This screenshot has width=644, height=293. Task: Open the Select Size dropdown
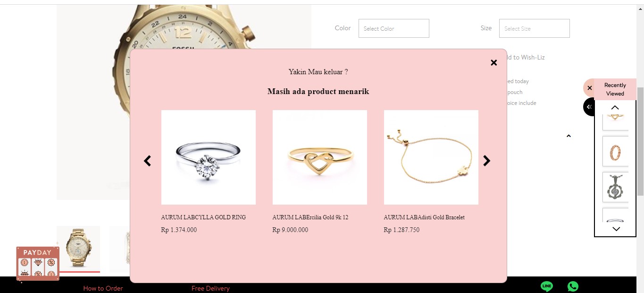coord(534,28)
